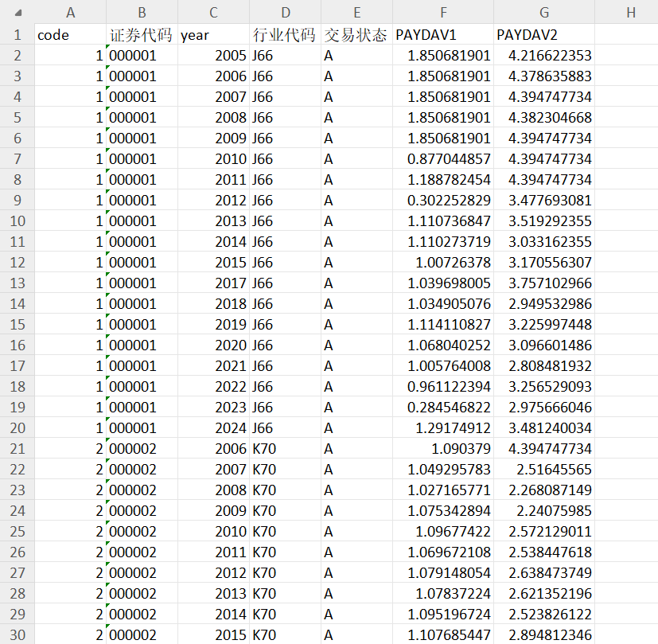The width and height of the screenshot is (658, 644).
Task: Click the 'PAYDAV1' header cell
Action: click(443, 34)
